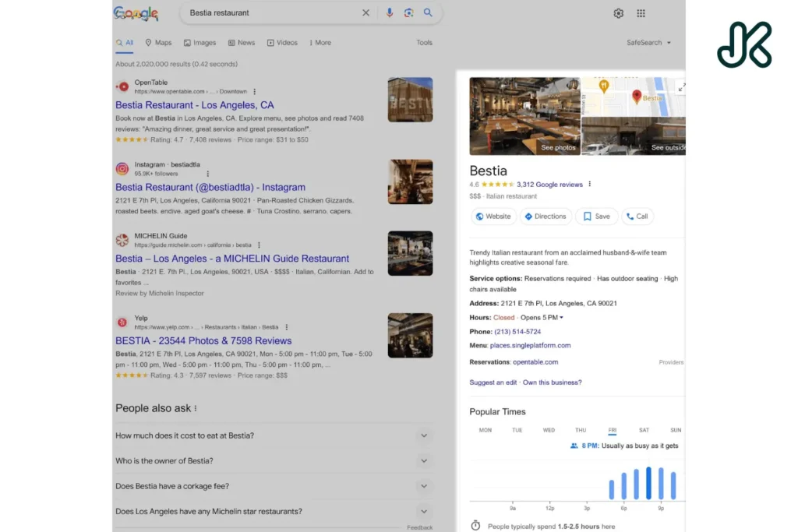The image size is (798, 532).
Task: Open 'BESTIA - 23544 Photos & 7598 Reviews' link
Action: tap(203, 340)
